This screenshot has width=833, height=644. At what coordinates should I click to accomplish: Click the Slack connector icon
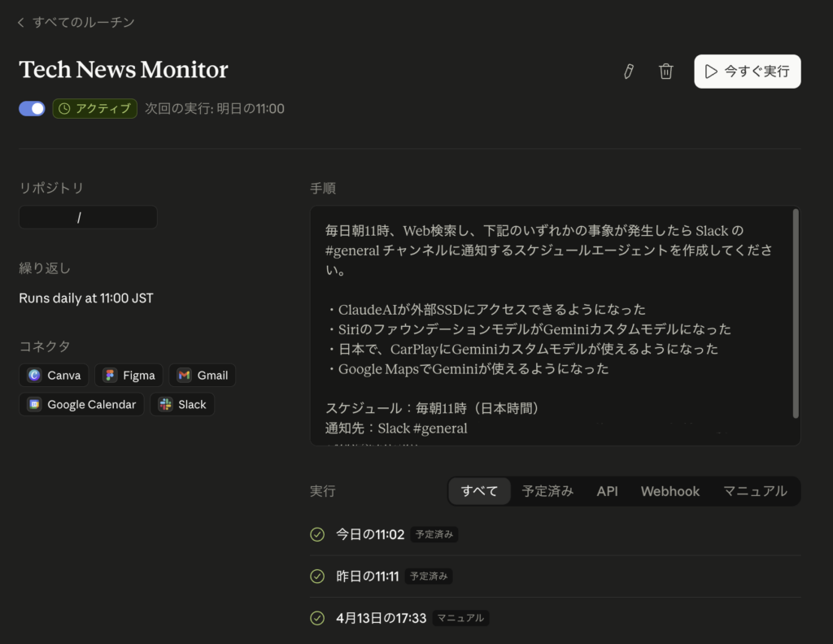[166, 404]
